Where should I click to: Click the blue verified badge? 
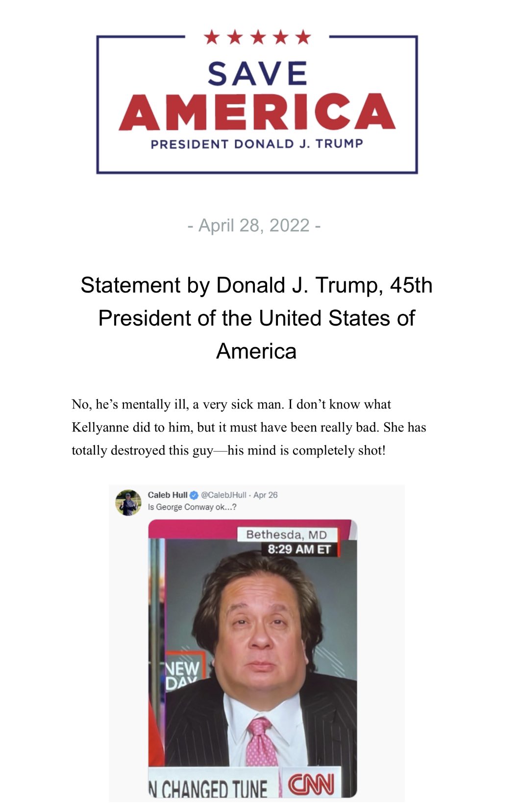point(194,495)
